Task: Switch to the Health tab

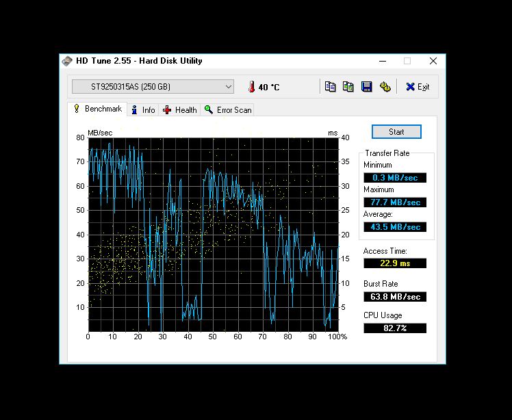Action: (x=179, y=110)
